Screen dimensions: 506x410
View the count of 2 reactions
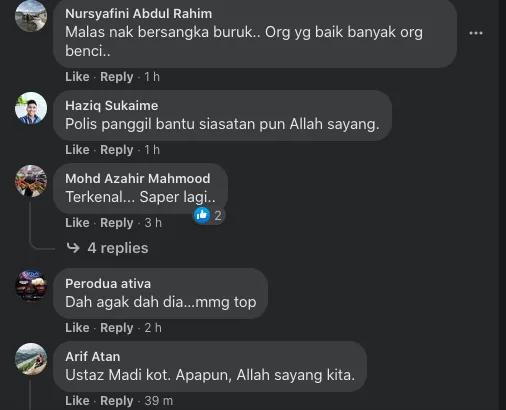coord(218,216)
